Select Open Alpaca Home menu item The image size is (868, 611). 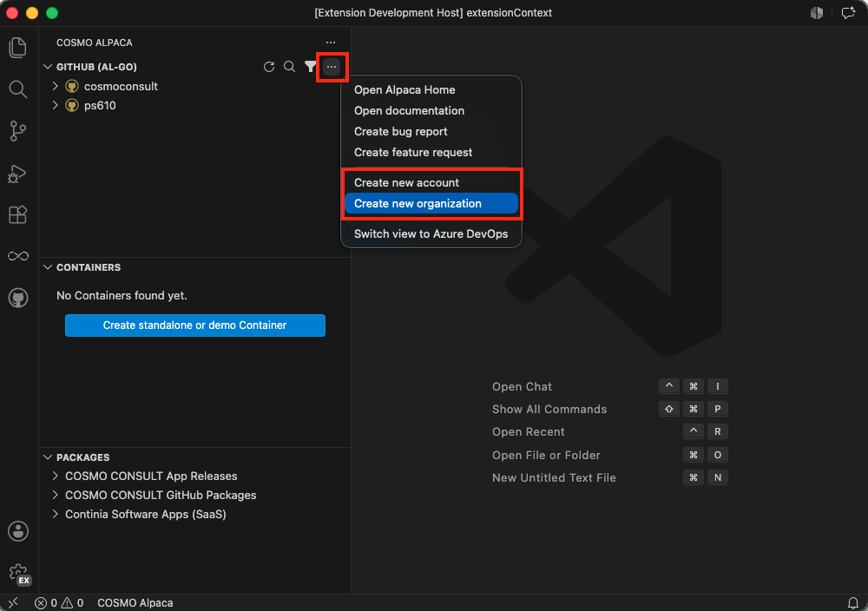[x=431, y=89]
